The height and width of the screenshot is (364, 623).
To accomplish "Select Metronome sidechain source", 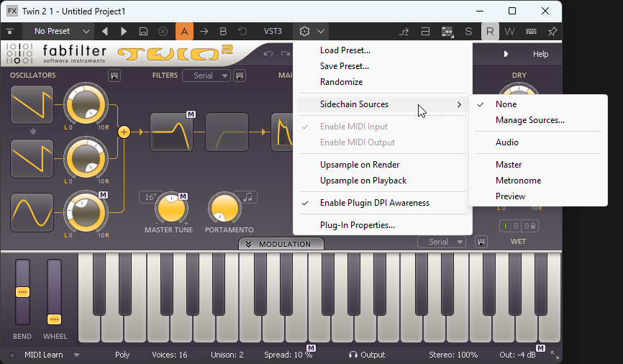I will pos(538,181).
